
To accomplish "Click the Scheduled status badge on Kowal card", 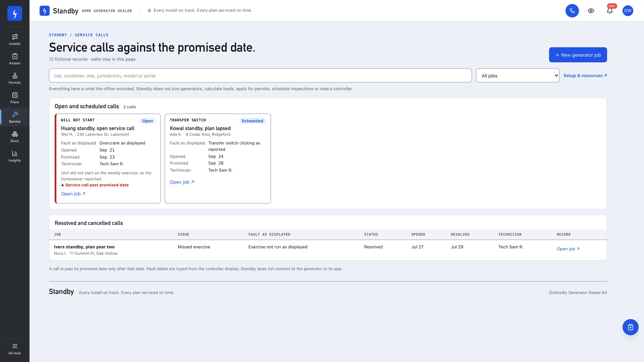I will click(x=252, y=121).
